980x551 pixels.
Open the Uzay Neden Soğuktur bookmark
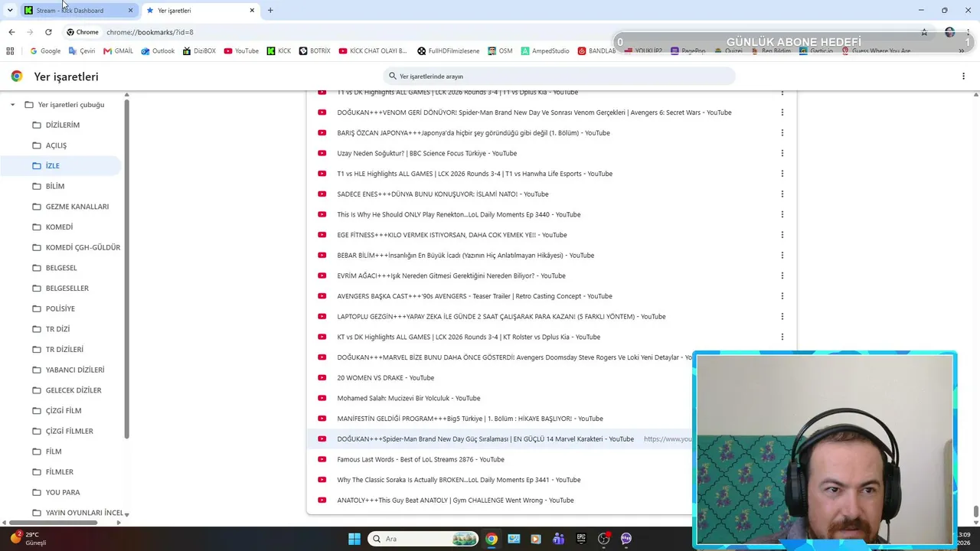click(x=426, y=153)
